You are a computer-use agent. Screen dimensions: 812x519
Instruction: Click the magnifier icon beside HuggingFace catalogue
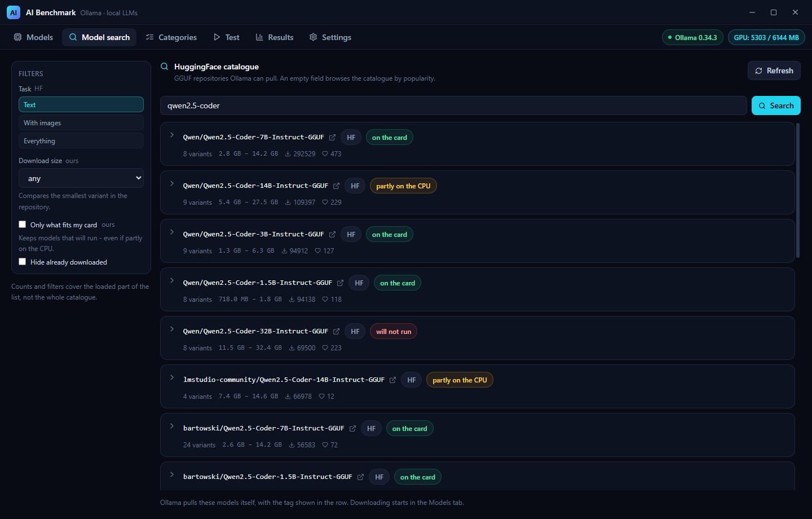[x=164, y=67]
